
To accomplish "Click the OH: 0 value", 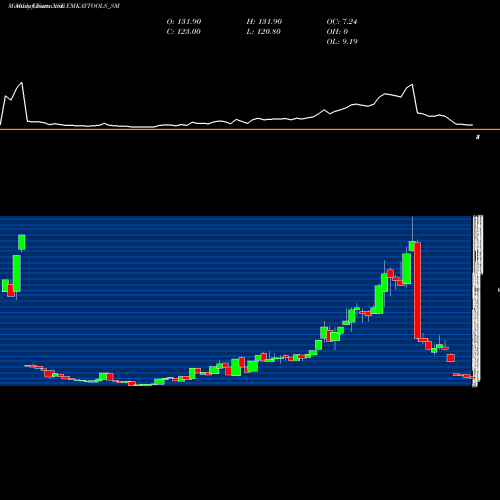I will click(x=337, y=32).
